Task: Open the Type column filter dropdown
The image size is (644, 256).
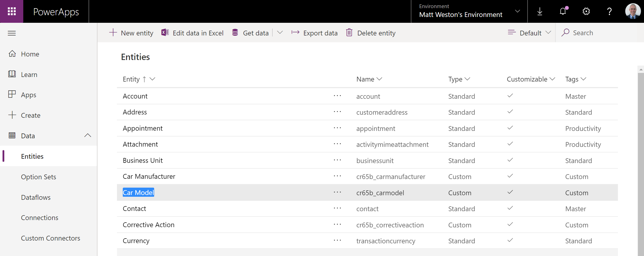Action: coord(468,79)
